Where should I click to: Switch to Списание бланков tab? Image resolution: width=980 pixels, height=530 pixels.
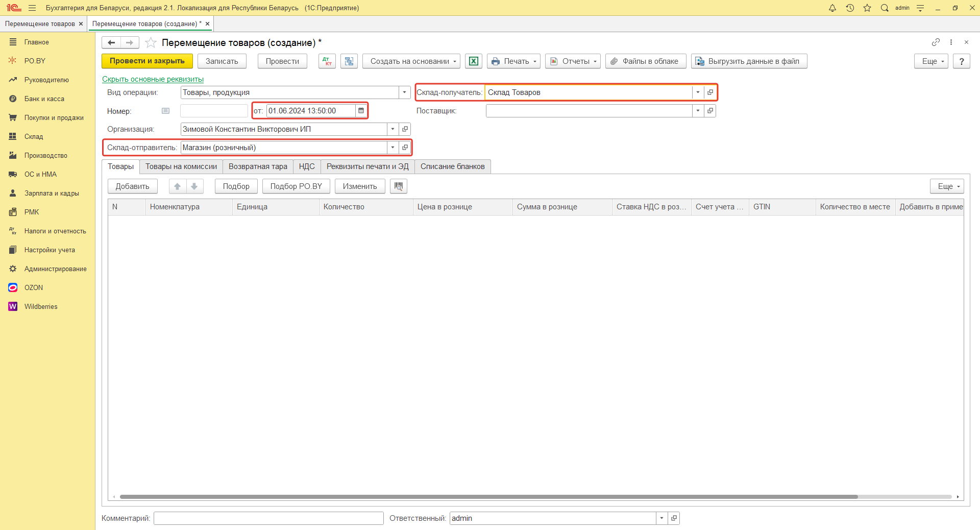[453, 166]
